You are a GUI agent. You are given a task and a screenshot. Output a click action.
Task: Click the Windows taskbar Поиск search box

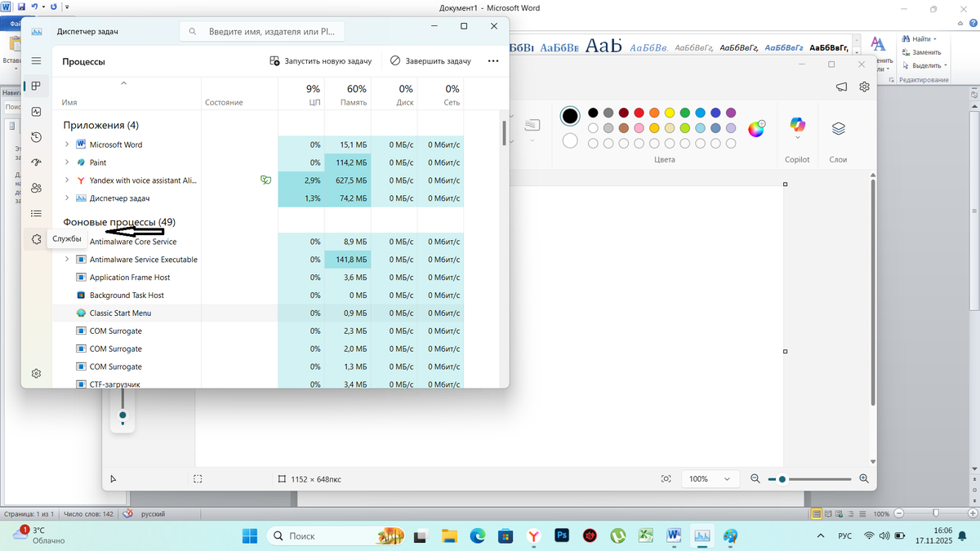336,536
